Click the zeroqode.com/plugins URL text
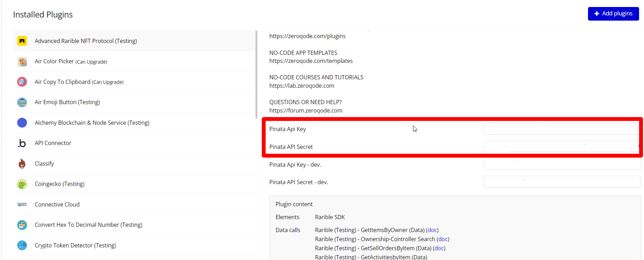The width and height of the screenshot is (644, 260). (x=307, y=36)
